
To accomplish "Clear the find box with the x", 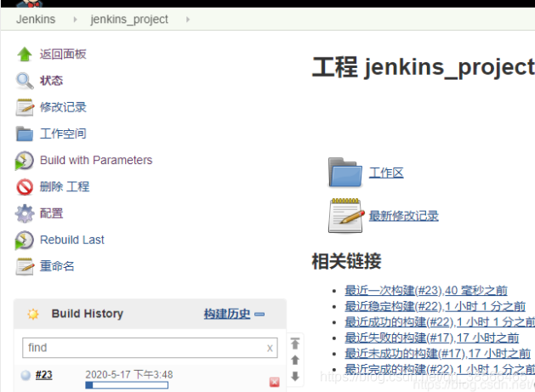I will [270, 348].
